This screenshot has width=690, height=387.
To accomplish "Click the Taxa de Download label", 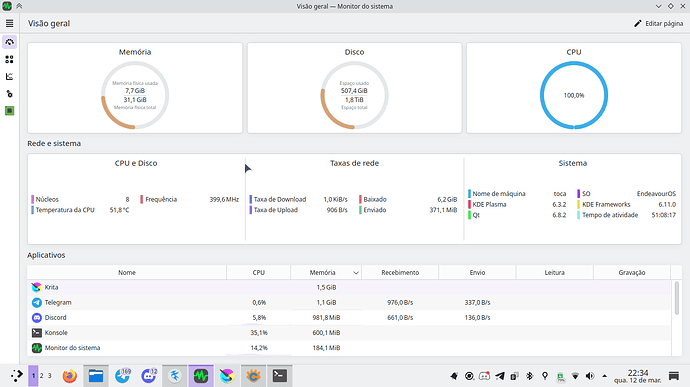I will 280,199.
